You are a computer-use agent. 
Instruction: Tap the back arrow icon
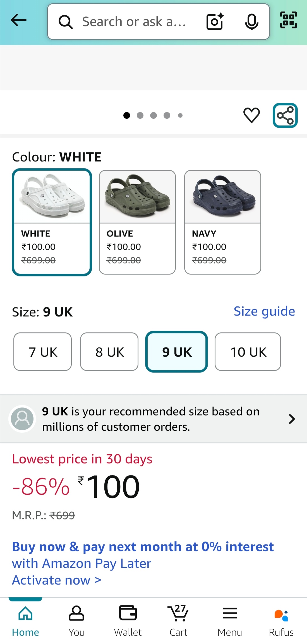click(x=18, y=20)
